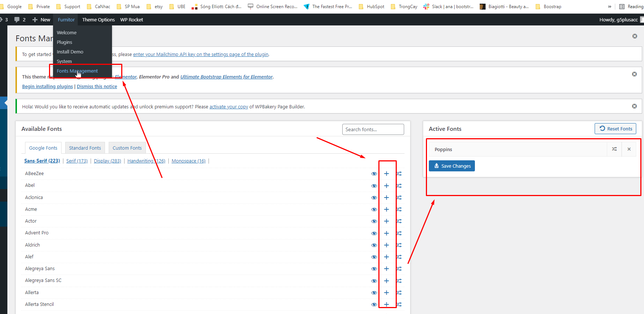Add the Aldrich font with its plus icon
Screen dimensions: 644x314
(x=386, y=245)
